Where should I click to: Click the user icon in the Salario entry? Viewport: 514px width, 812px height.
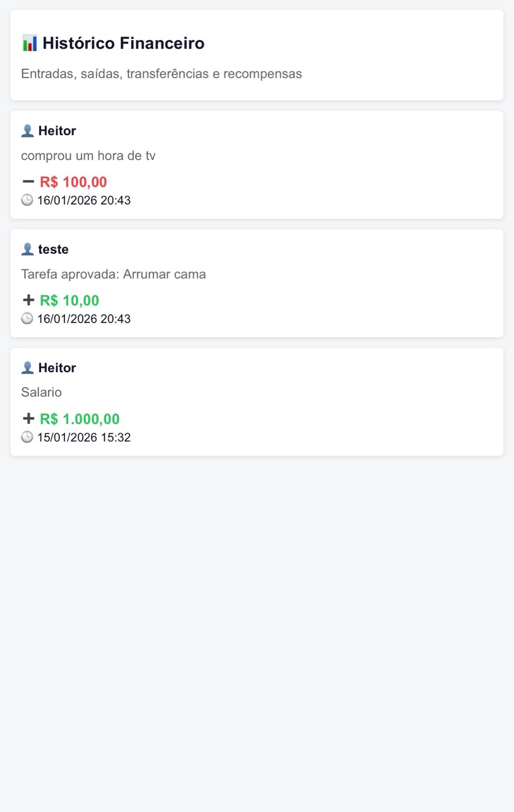[27, 367]
